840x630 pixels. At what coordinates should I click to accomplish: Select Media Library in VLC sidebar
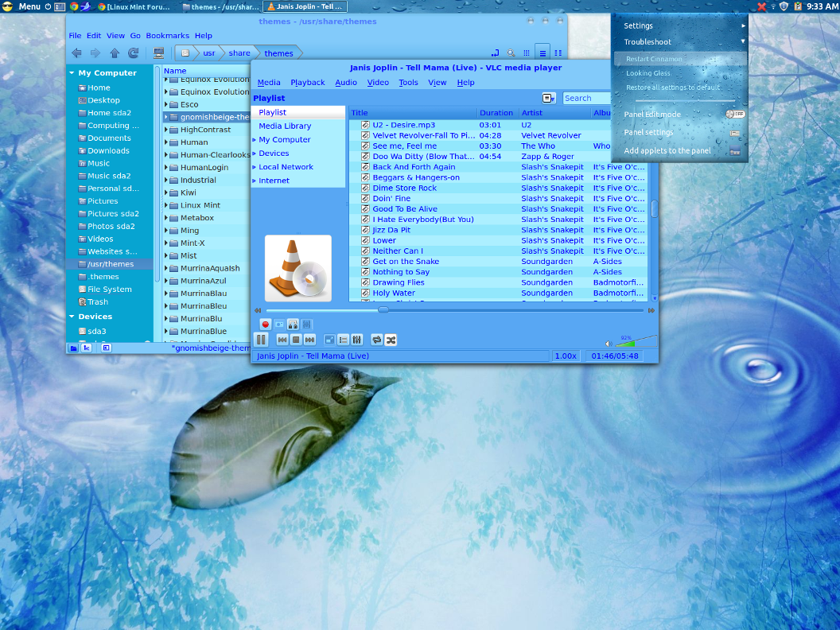coord(285,126)
